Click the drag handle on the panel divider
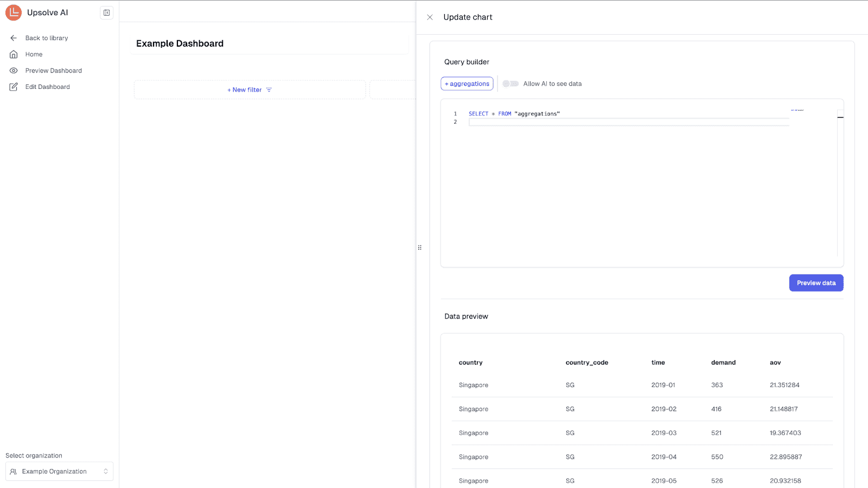 point(419,247)
